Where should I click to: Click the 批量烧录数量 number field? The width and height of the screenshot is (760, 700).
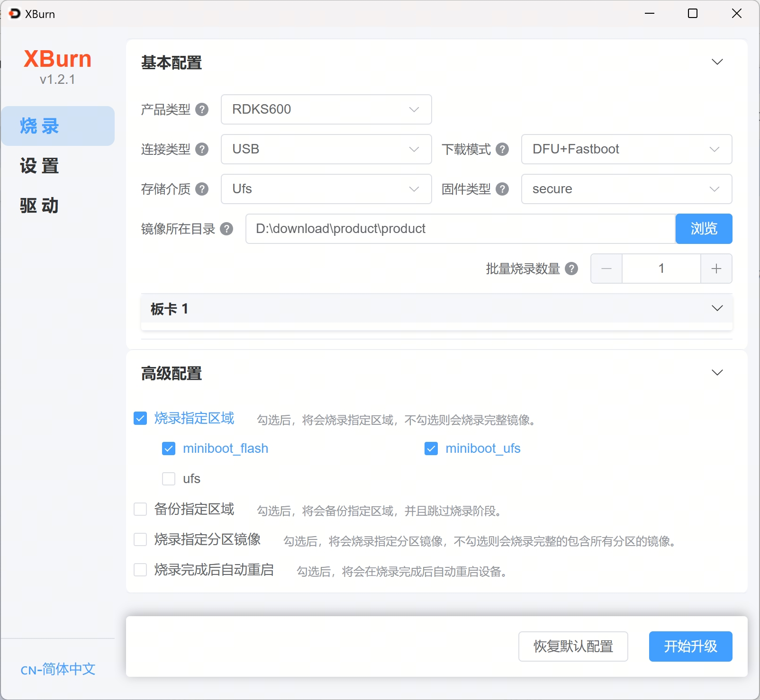661,269
